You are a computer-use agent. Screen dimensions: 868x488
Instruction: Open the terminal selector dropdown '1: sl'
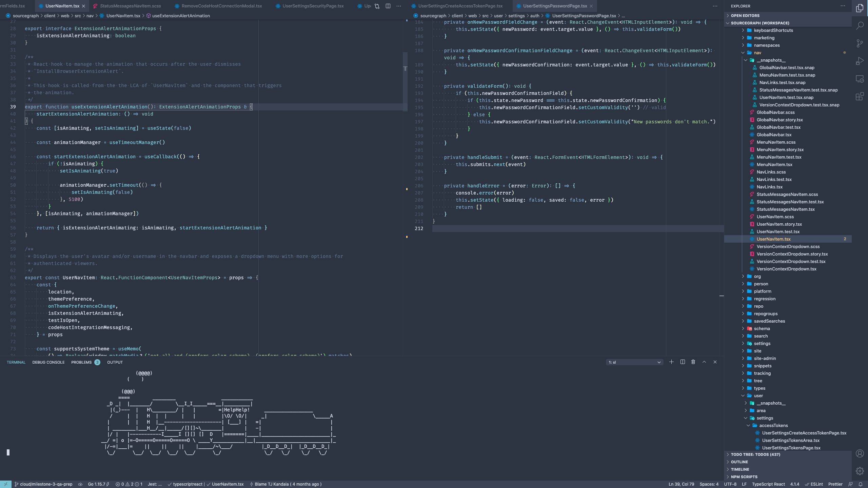[x=634, y=362]
